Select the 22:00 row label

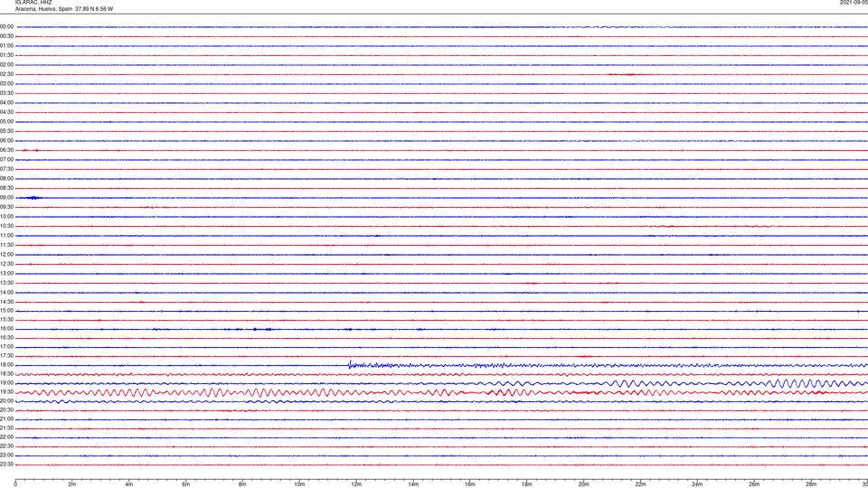[x=6, y=437]
